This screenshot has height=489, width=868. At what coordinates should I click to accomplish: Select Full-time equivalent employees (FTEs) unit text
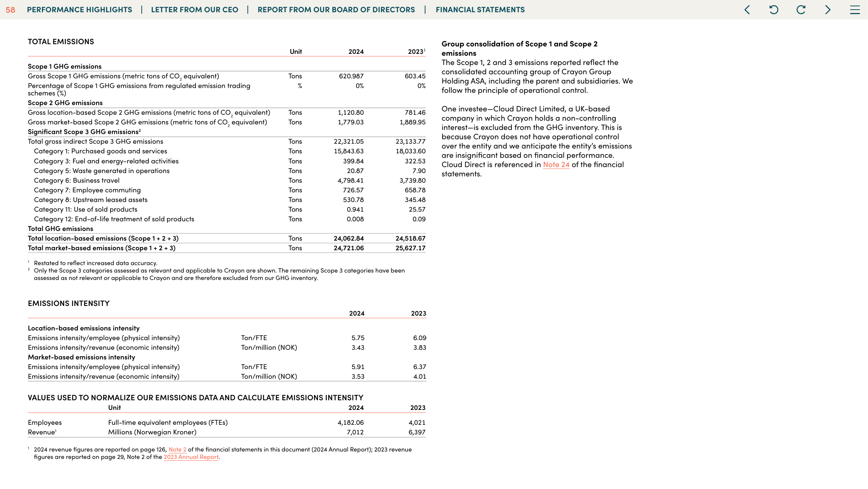[168, 423]
